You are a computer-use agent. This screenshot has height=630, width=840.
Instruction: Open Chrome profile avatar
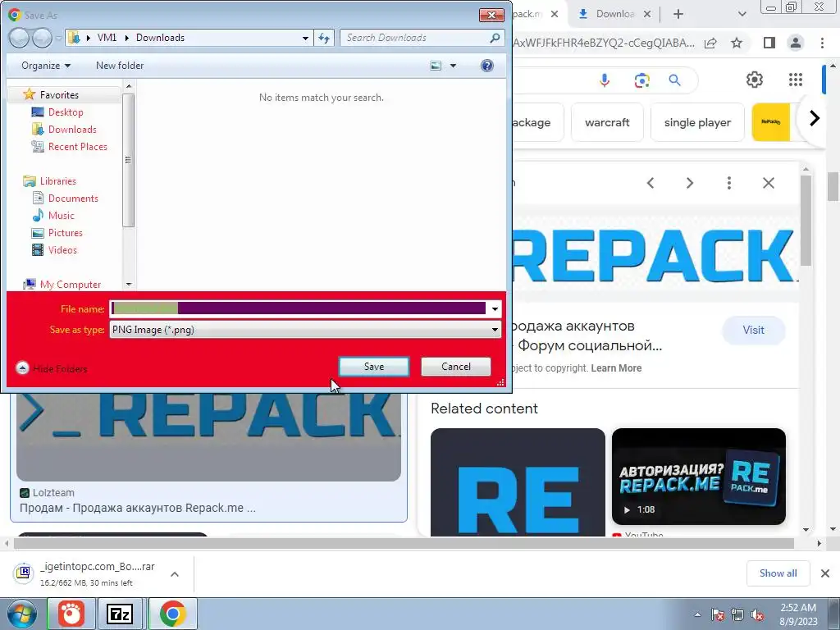click(796, 43)
